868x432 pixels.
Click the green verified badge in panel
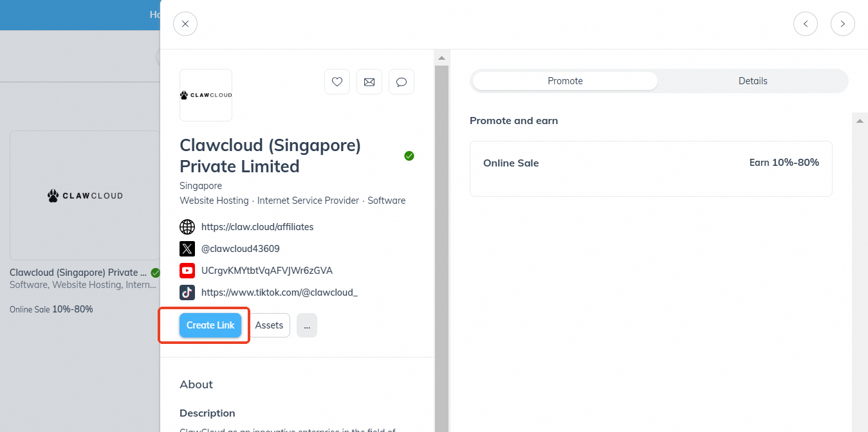pyautogui.click(x=409, y=156)
